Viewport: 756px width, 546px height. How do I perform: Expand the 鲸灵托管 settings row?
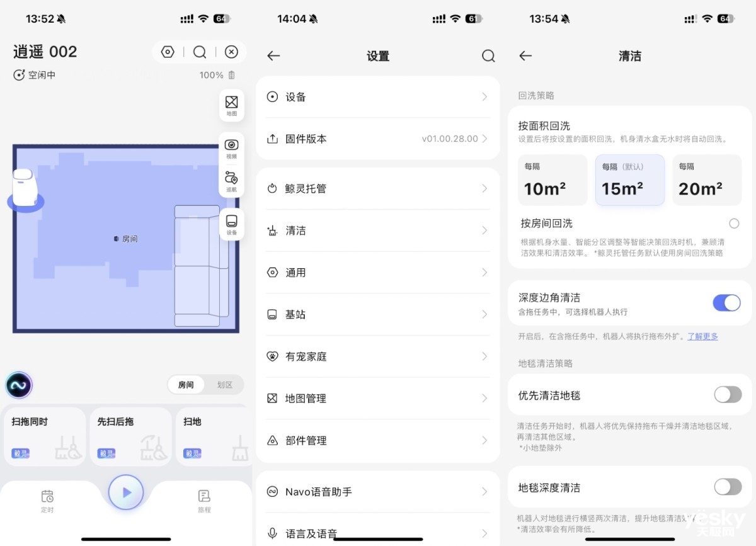coord(377,188)
